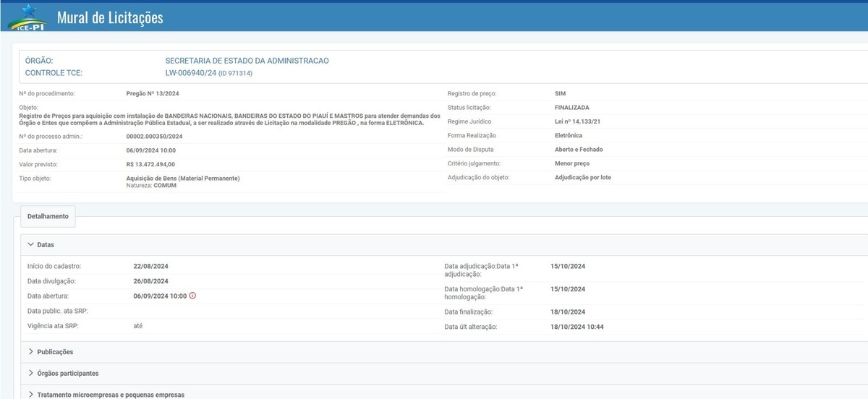Select SECRETARIA DE ESTADO DA ADMINISTRACAO text

click(247, 61)
